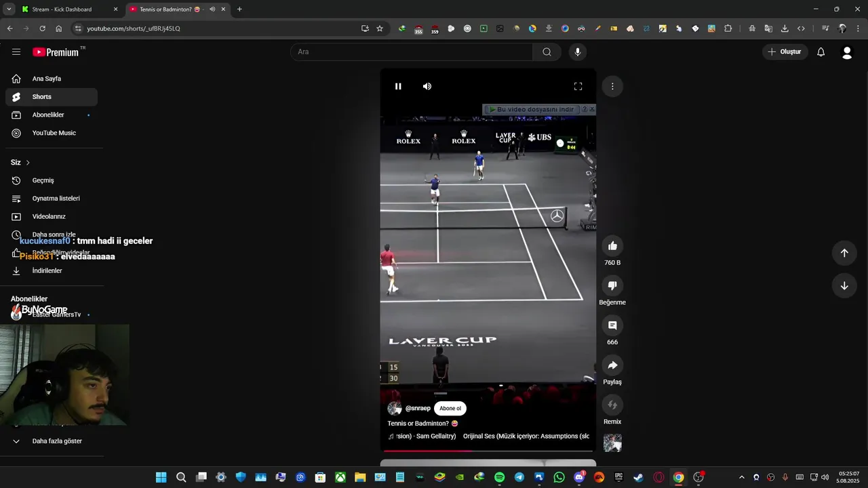Image resolution: width=868 pixels, height=488 pixels.
Task: Open the clock showing 05:25:07
Action: tap(849, 477)
